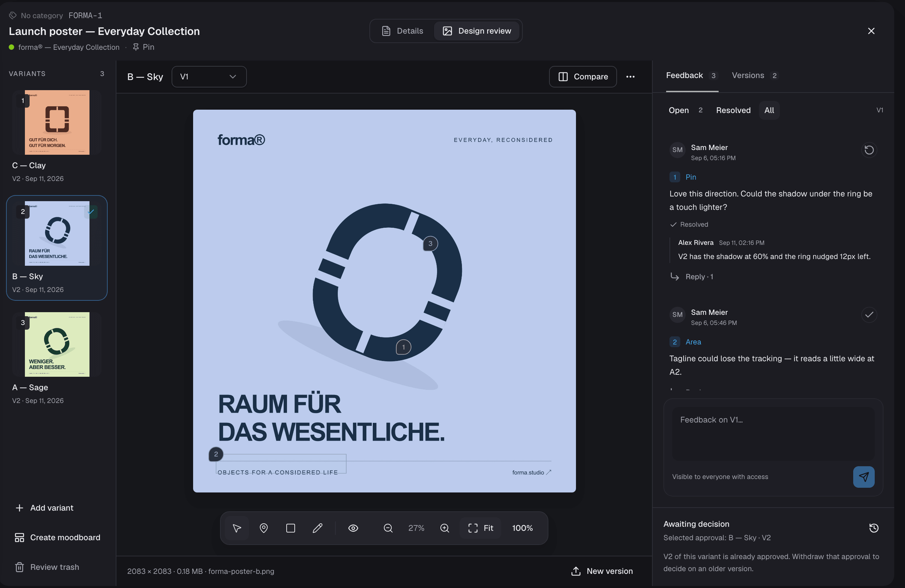Select the pin annotation tool
The height and width of the screenshot is (588, 905).
263,528
